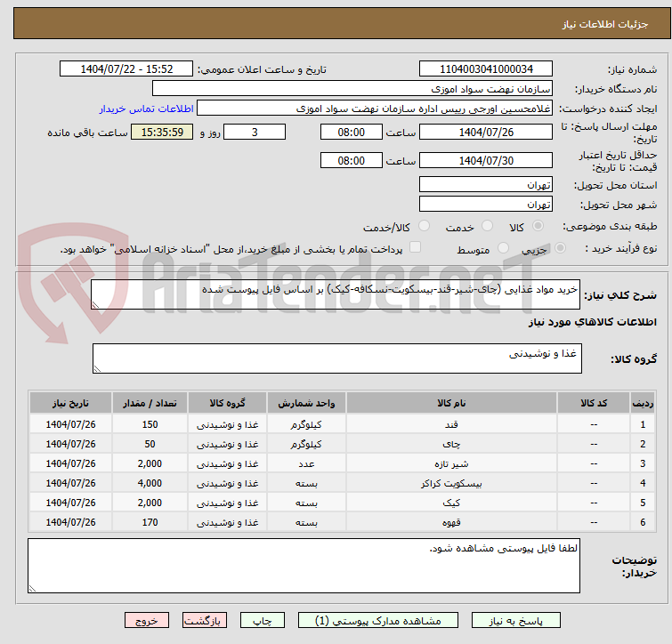Grab resize handle of گروه کالا box
The width and height of the screenshot is (672, 644).
[98, 368]
